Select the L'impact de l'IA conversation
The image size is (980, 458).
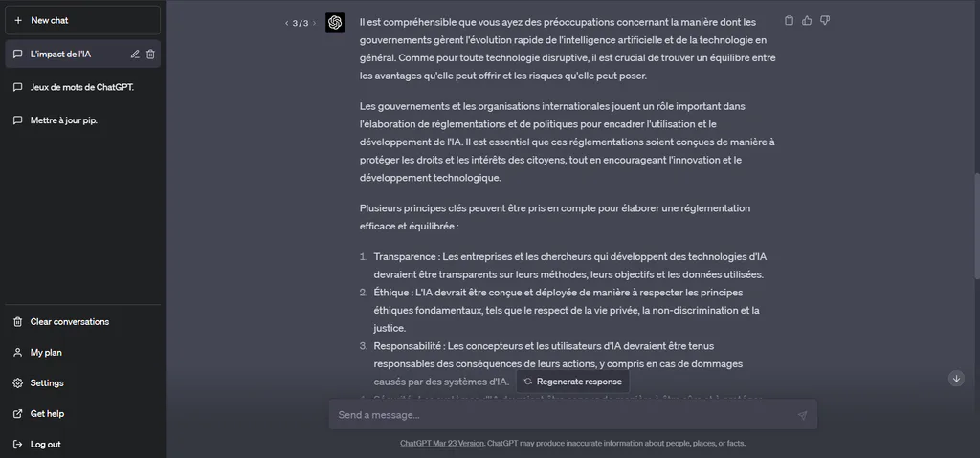point(69,55)
